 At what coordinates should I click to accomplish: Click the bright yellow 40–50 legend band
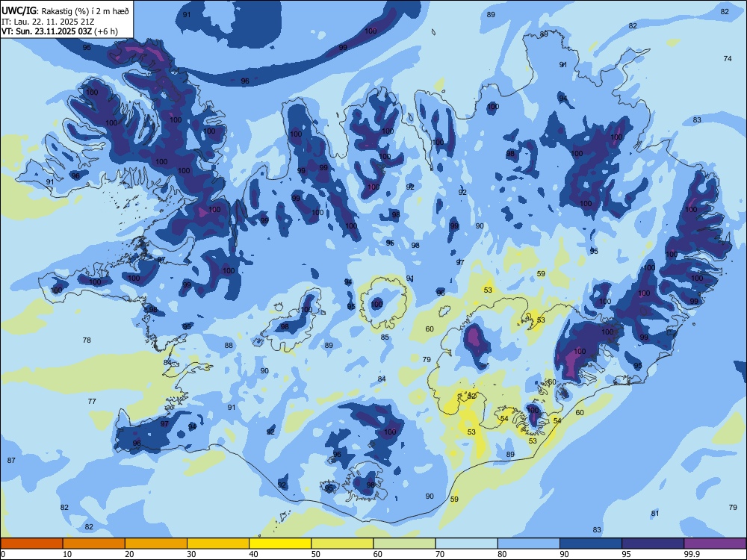[280, 544]
